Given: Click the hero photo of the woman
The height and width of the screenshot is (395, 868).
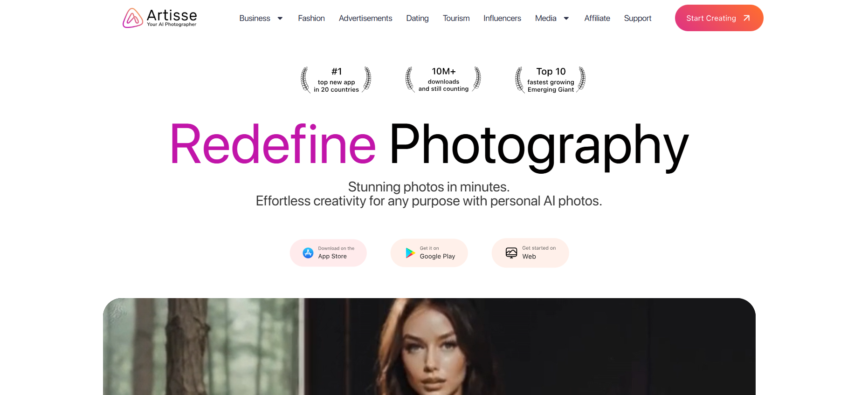Looking at the screenshot, I should (x=429, y=347).
